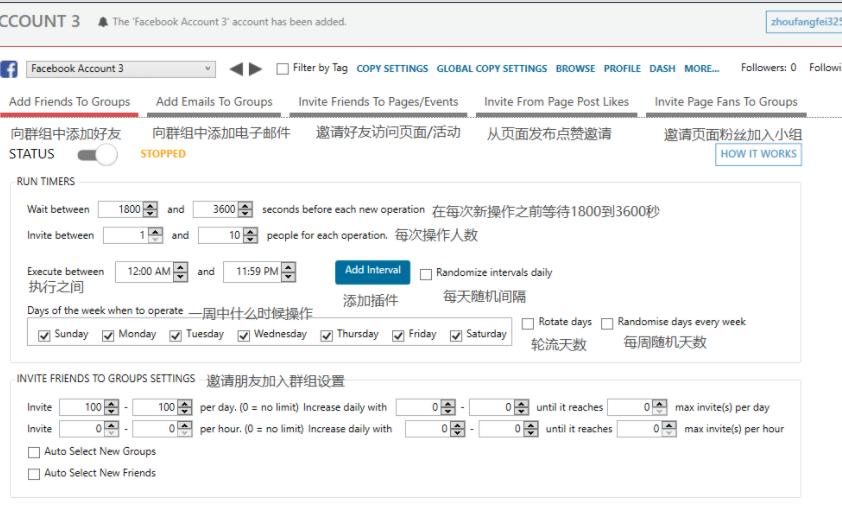Uncheck the Wednesday checkbox
The image size is (842, 508).
pos(244,336)
